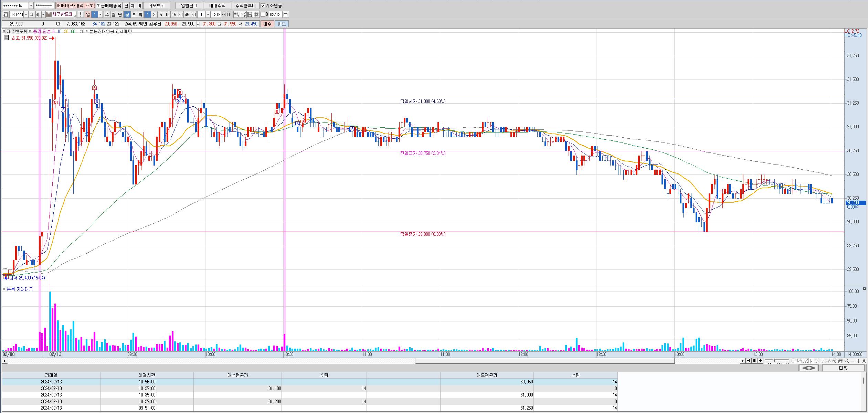Click the calendar date picker icon
Screen dimensions: 868x413
(286, 14)
